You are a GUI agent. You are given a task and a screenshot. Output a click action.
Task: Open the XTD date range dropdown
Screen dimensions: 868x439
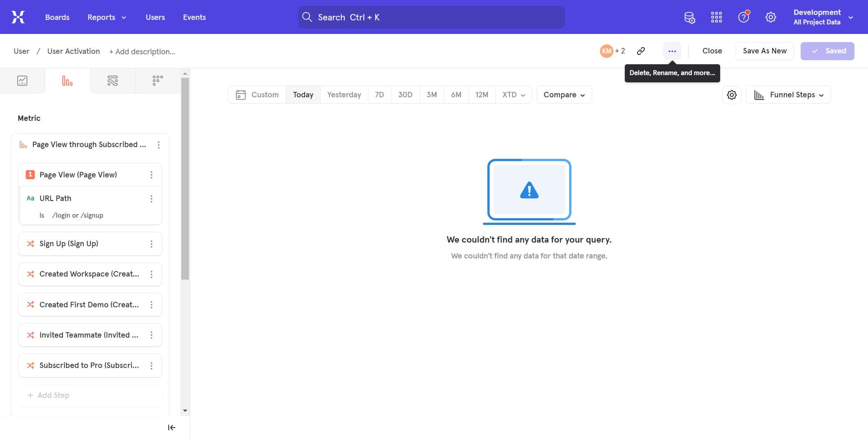(513, 95)
